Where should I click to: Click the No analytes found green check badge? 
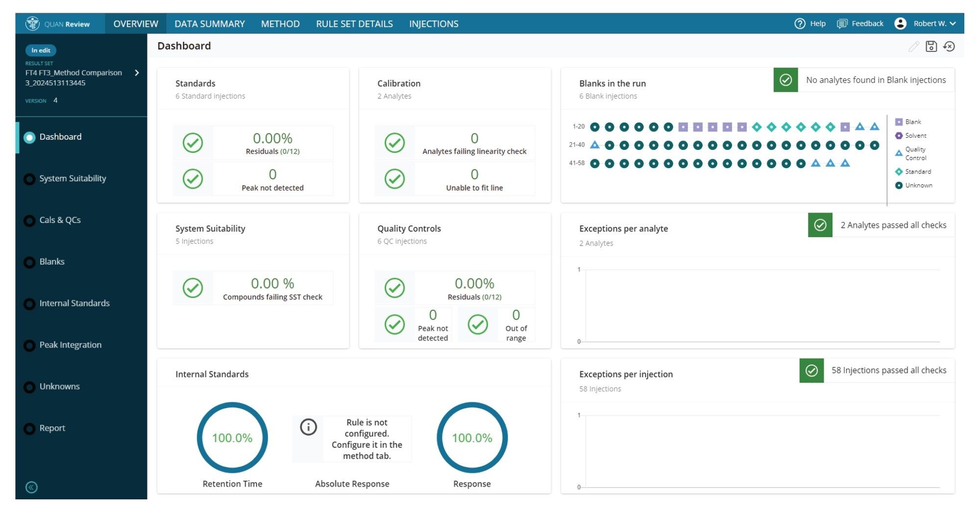point(786,80)
